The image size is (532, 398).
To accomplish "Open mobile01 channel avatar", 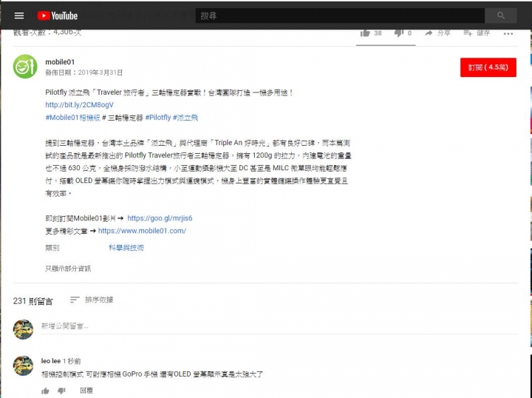I will point(25,67).
